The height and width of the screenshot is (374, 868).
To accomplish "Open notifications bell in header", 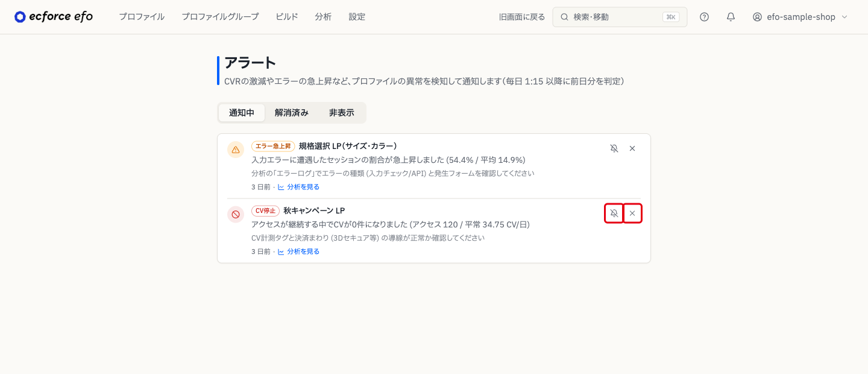I will tap(731, 17).
